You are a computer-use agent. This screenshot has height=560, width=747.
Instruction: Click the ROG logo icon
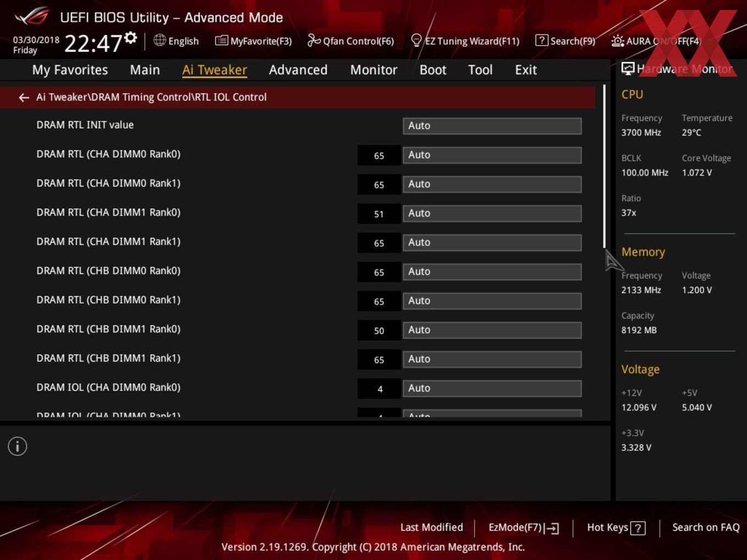[x=32, y=16]
